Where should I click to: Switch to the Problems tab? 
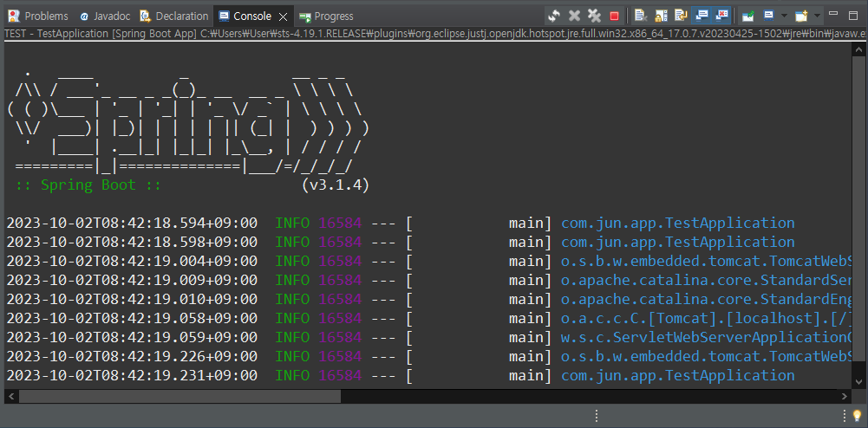38,16
